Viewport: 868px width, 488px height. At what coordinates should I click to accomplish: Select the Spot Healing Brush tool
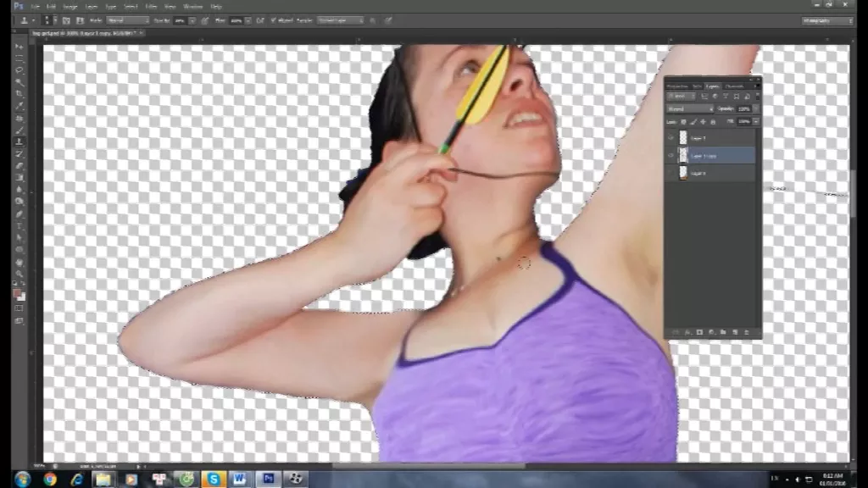[19, 118]
